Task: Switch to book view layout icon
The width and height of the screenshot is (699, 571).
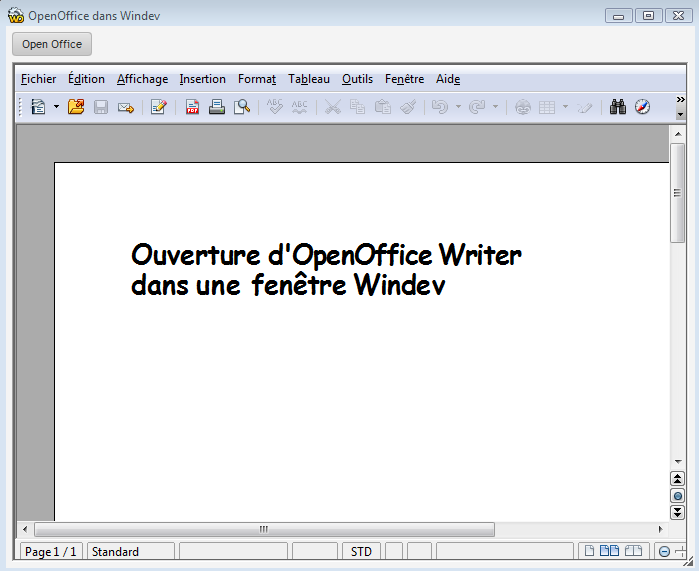Action: [x=632, y=551]
